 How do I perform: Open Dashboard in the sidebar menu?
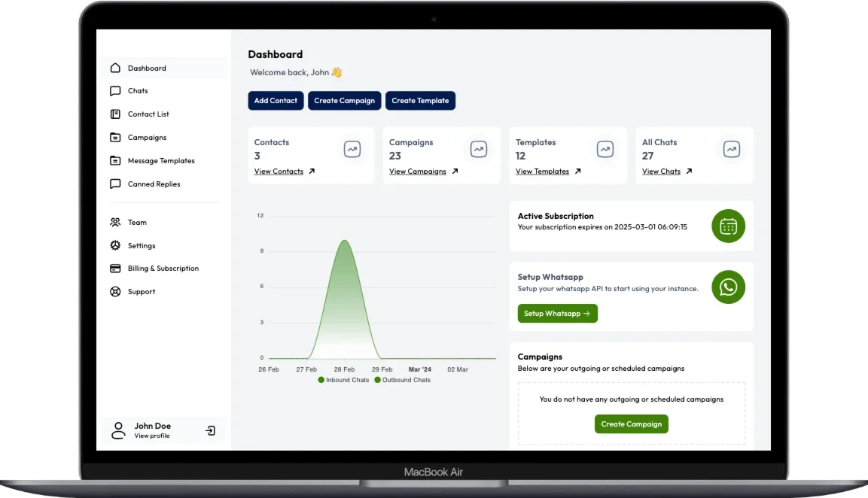click(x=165, y=68)
